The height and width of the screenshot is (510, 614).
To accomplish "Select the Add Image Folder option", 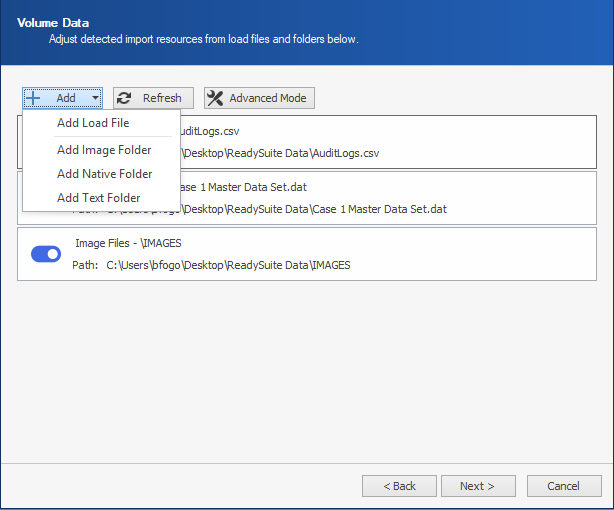I will point(104,150).
